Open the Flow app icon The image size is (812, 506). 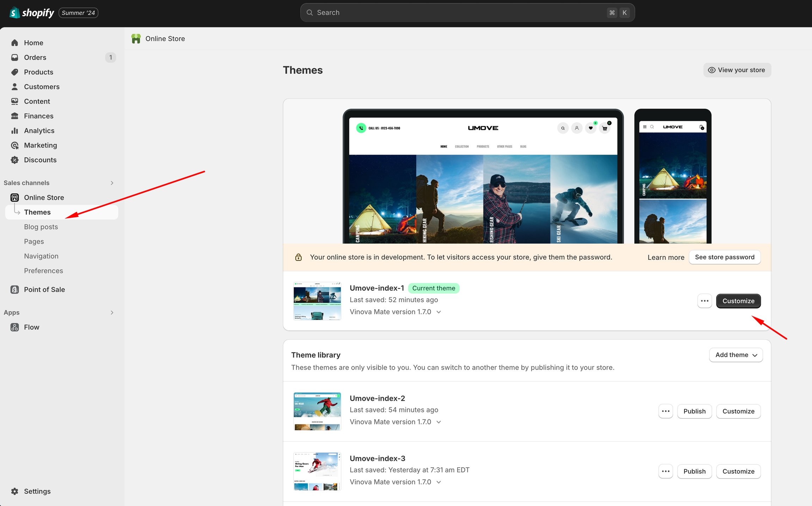click(14, 327)
